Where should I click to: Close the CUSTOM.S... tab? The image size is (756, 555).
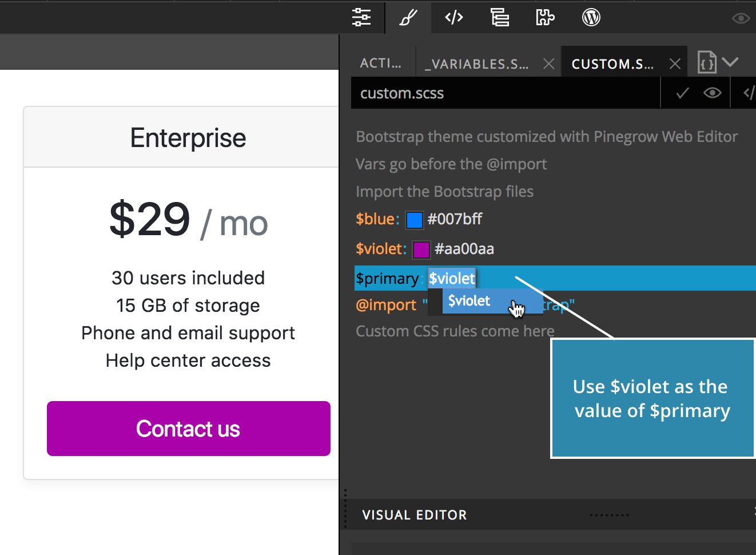coord(675,64)
